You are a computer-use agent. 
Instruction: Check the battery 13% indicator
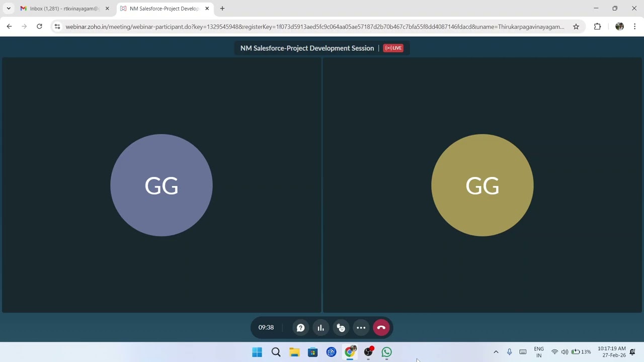(x=581, y=352)
